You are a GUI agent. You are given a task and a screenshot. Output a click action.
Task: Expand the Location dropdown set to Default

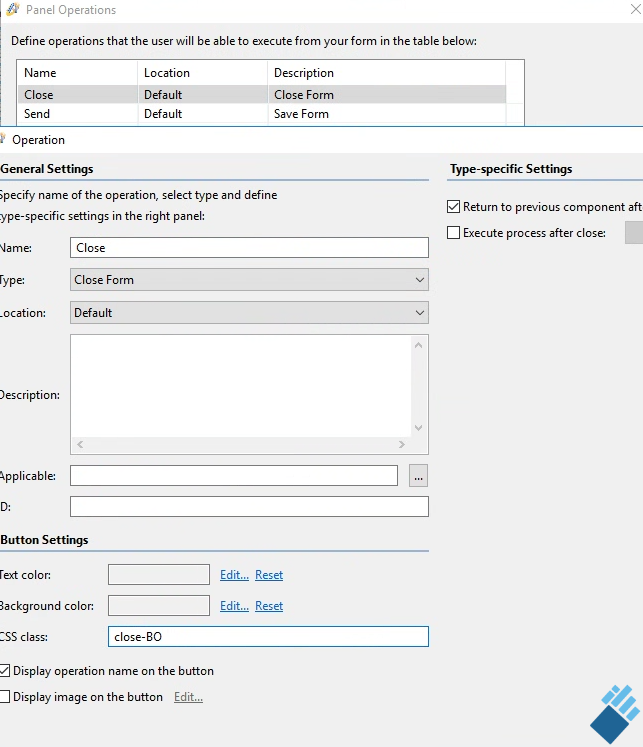pos(249,313)
